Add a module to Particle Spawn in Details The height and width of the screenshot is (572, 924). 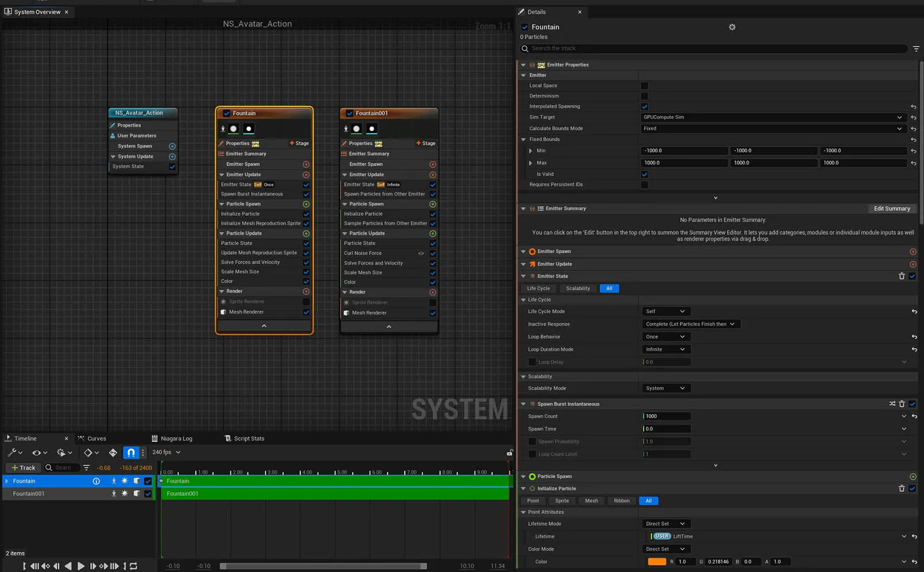tap(913, 477)
